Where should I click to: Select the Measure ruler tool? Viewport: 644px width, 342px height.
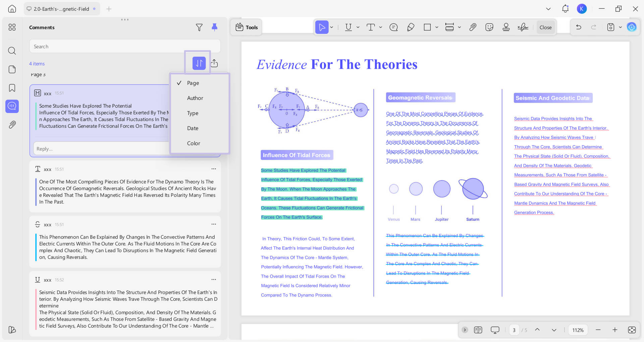[x=449, y=27]
